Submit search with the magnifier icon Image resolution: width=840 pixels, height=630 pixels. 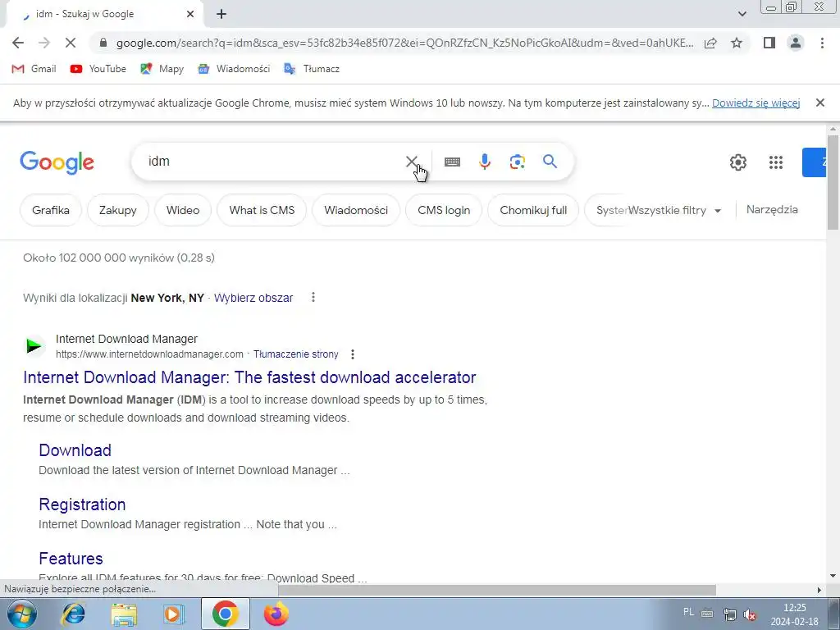550,162
